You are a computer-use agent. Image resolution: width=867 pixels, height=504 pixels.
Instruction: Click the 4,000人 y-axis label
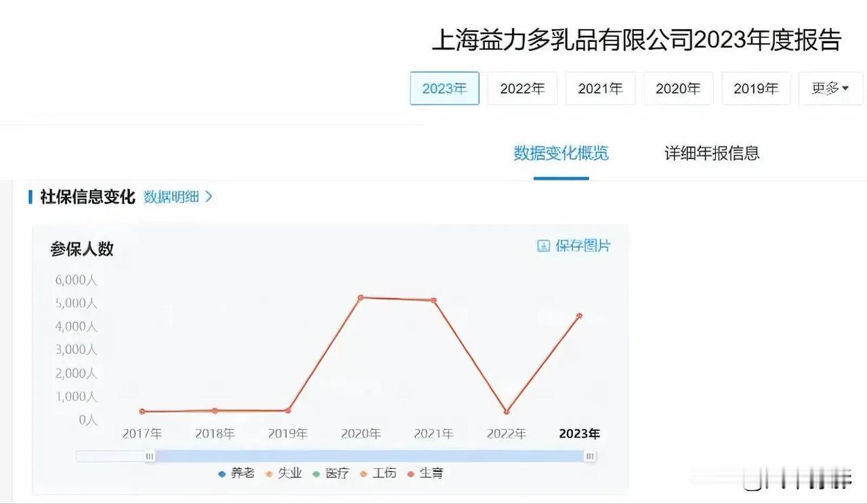tap(77, 327)
